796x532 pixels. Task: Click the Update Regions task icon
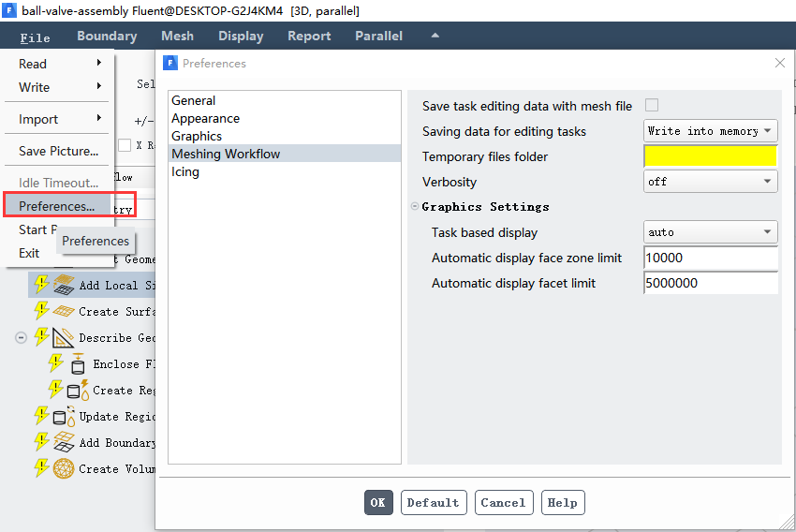64,416
